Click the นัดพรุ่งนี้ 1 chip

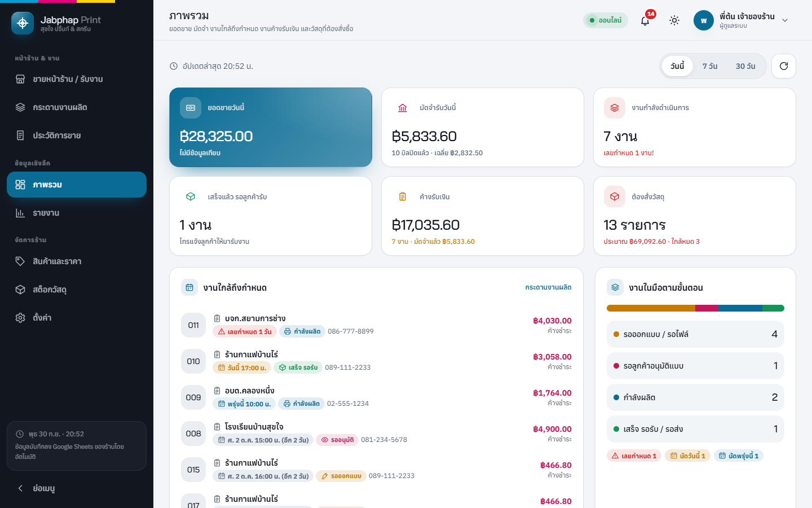[x=738, y=456]
